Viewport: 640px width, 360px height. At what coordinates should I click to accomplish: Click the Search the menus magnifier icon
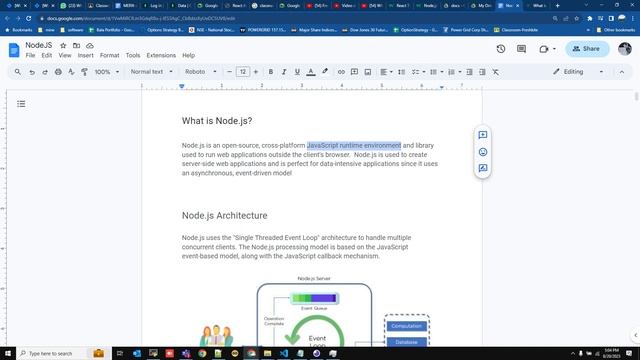click(x=18, y=72)
